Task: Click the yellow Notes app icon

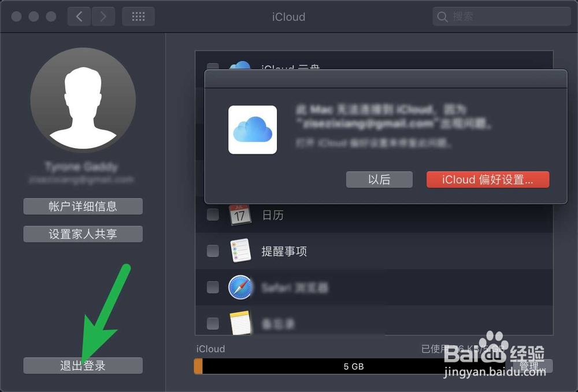Action: 240,323
